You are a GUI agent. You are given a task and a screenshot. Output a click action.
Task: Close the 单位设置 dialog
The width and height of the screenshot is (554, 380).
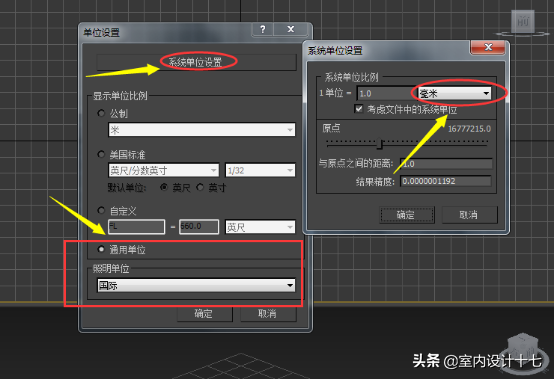click(x=291, y=29)
